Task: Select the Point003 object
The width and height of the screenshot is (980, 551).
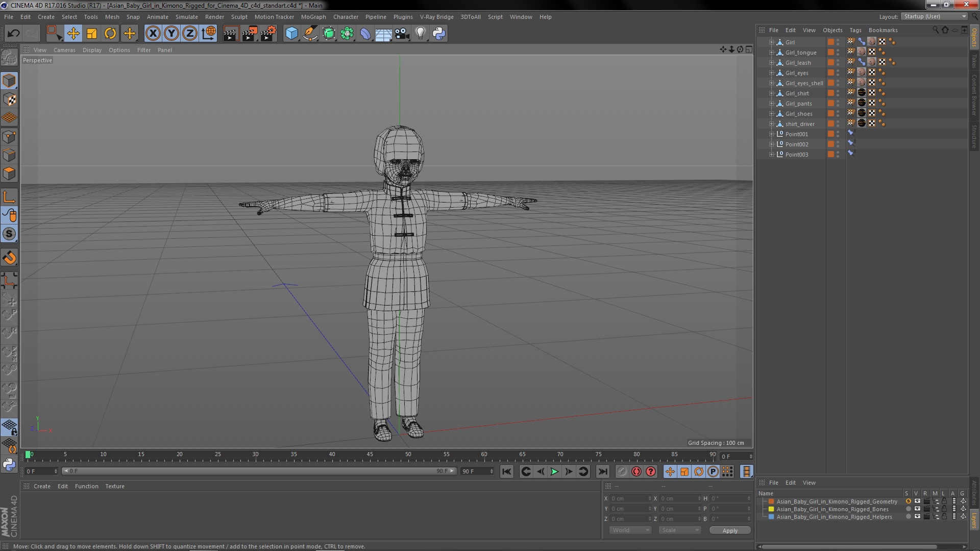Action: 796,155
